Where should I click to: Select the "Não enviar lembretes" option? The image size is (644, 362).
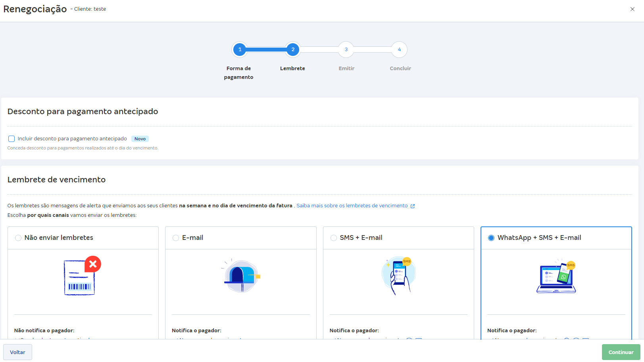[18, 238]
